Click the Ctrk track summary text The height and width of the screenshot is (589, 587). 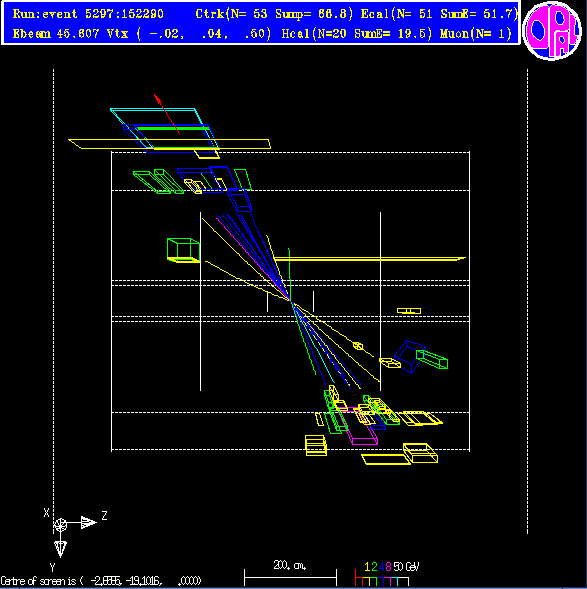[274, 14]
